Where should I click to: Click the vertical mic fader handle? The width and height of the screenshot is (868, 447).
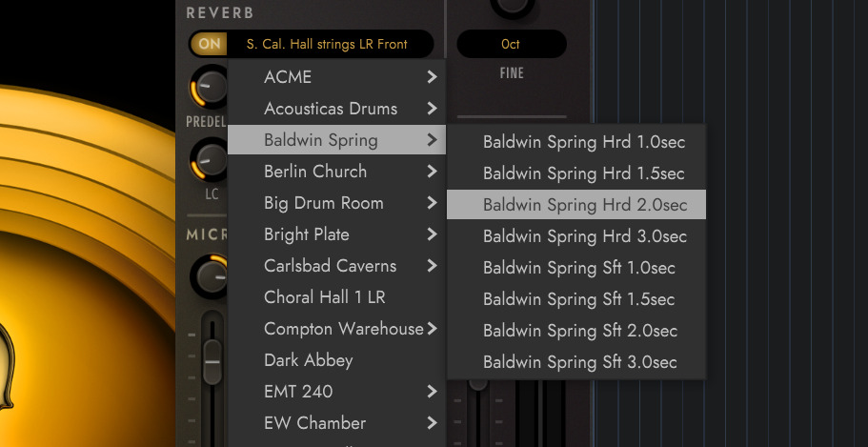pos(212,362)
